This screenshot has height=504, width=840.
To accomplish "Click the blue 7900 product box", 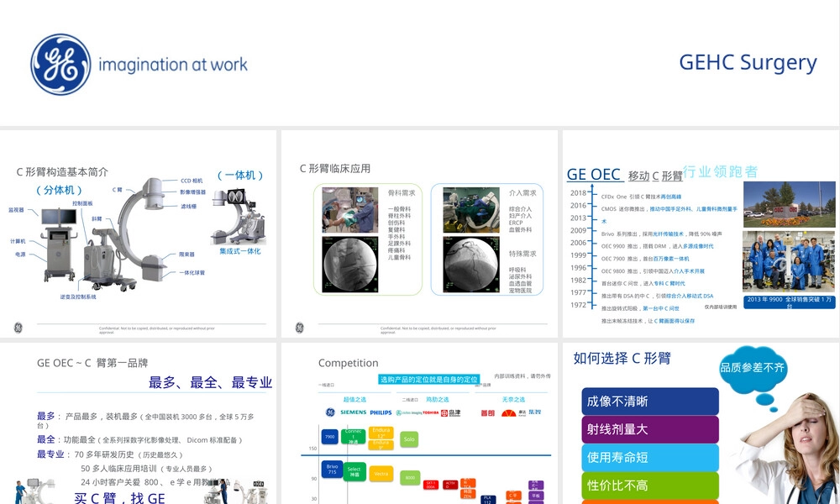I will pyautogui.click(x=330, y=437).
